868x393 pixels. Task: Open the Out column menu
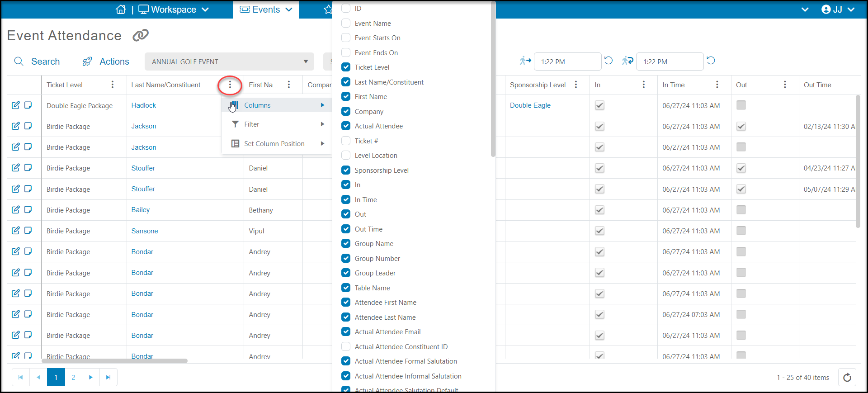785,85
